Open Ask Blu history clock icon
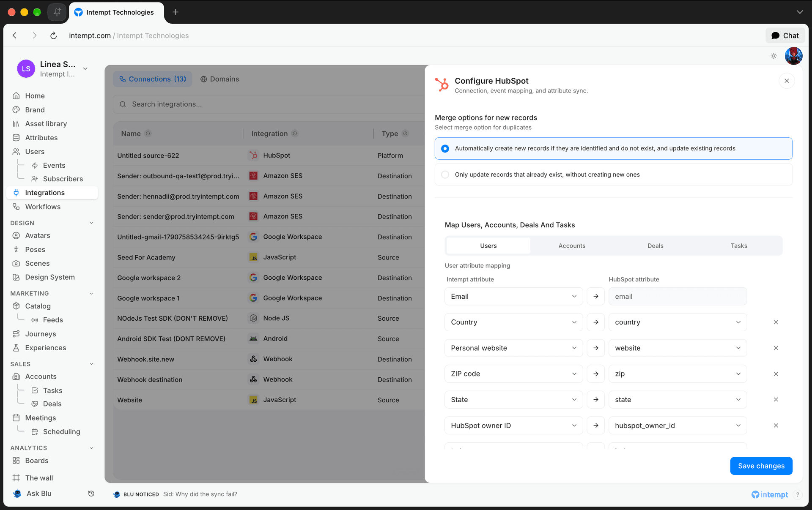The width and height of the screenshot is (812, 510). pos(91,494)
